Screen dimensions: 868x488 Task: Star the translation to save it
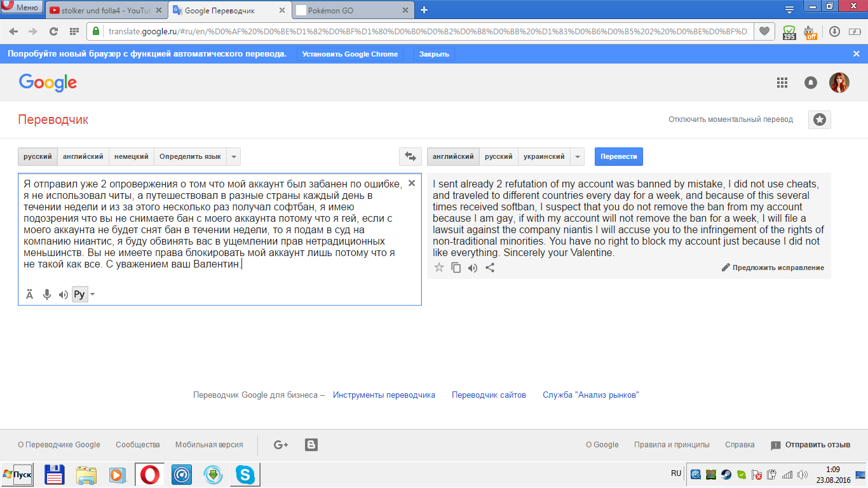tap(438, 268)
